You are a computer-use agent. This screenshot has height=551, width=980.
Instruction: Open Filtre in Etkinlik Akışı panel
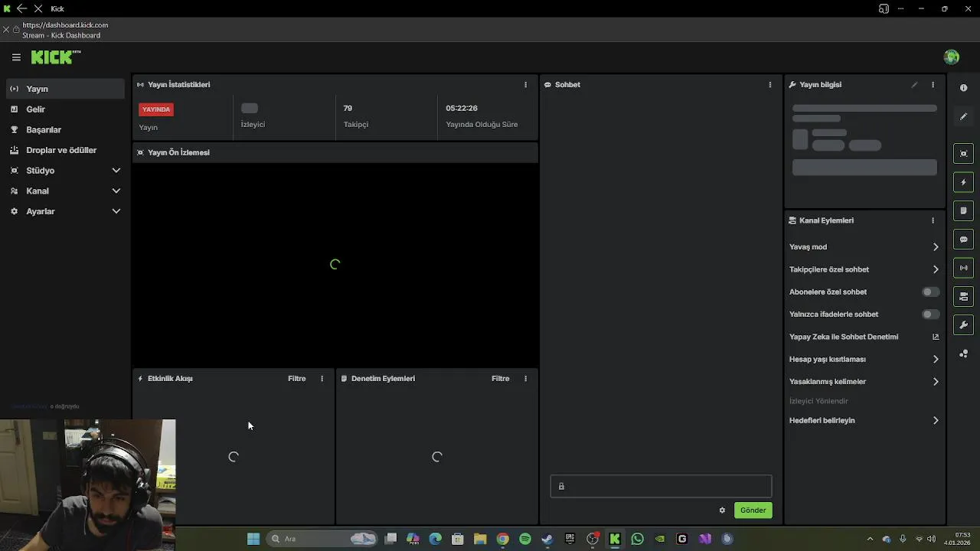pyautogui.click(x=296, y=379)
